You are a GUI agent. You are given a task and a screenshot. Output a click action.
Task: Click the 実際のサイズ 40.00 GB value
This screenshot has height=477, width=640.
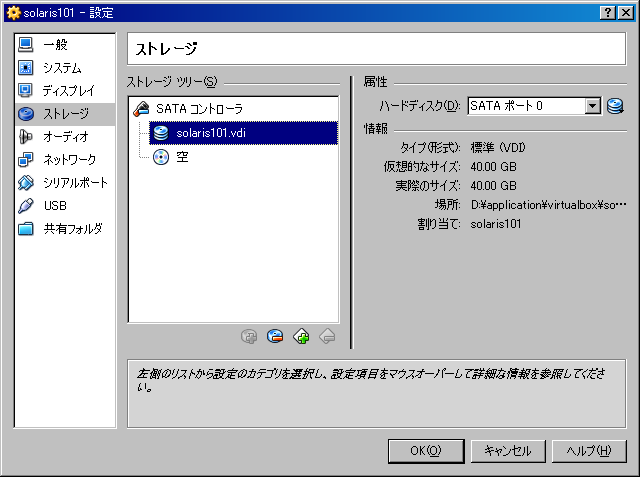(493, 186)
